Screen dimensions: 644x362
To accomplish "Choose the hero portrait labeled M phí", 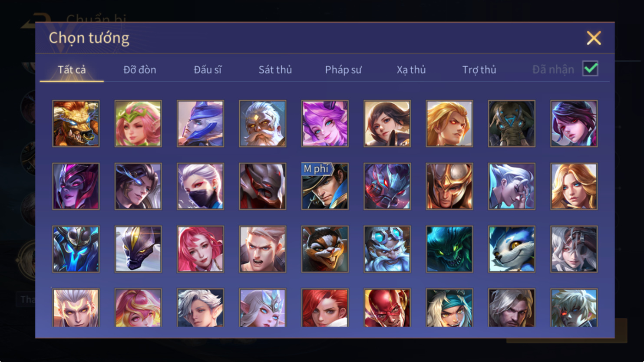I will [325, 186].
